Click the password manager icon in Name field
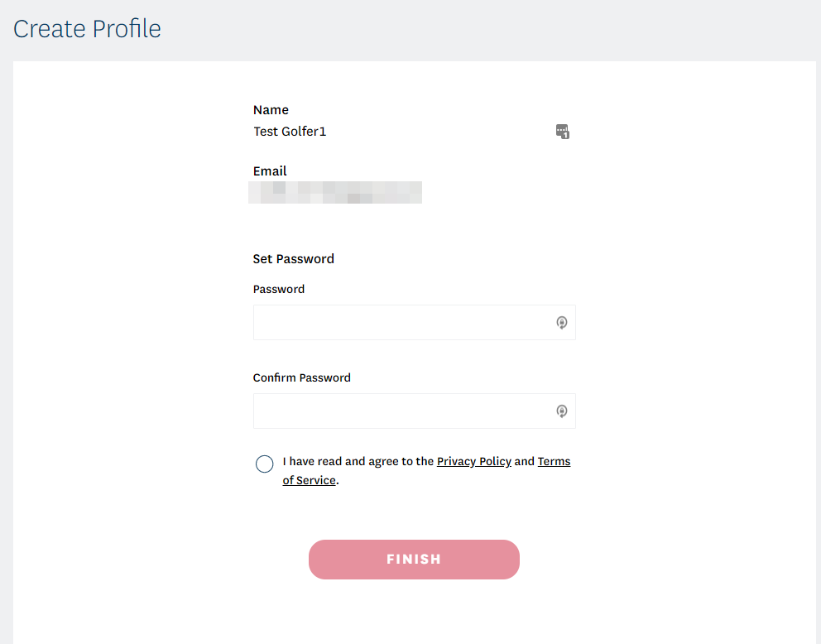The height and width of the screenshot is (644, 821). point(563,132)
